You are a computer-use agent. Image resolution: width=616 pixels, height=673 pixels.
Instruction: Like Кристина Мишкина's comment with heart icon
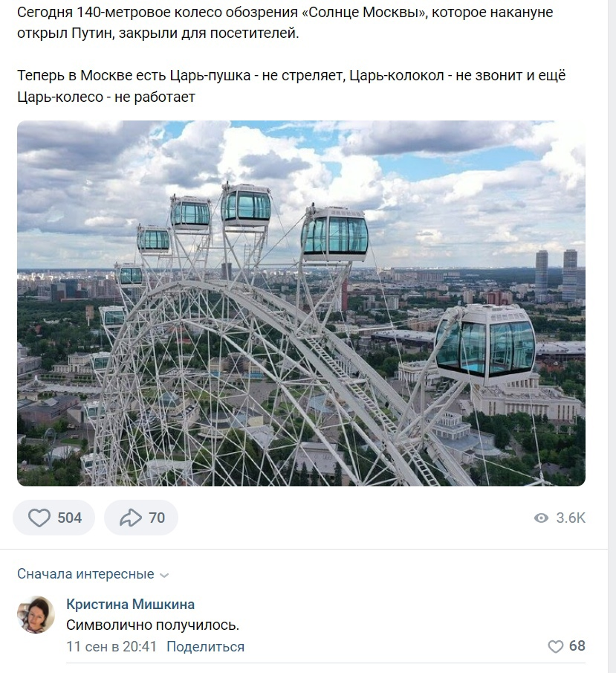[556, 646]
